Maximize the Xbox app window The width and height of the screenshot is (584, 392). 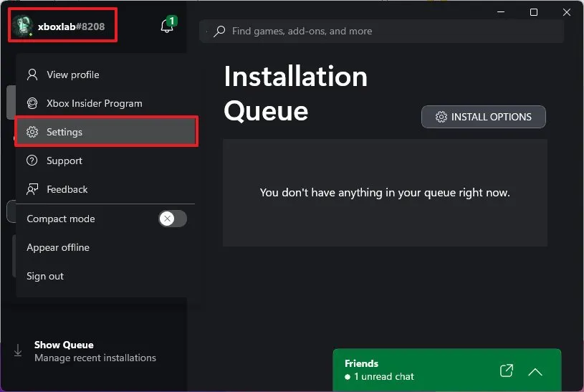coord(534,12)
